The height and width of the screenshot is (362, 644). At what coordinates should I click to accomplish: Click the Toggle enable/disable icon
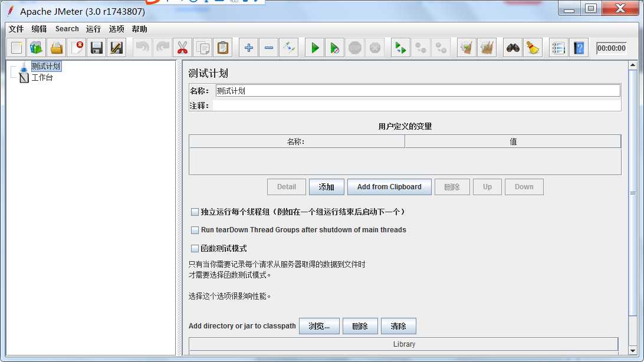point(289,48)
